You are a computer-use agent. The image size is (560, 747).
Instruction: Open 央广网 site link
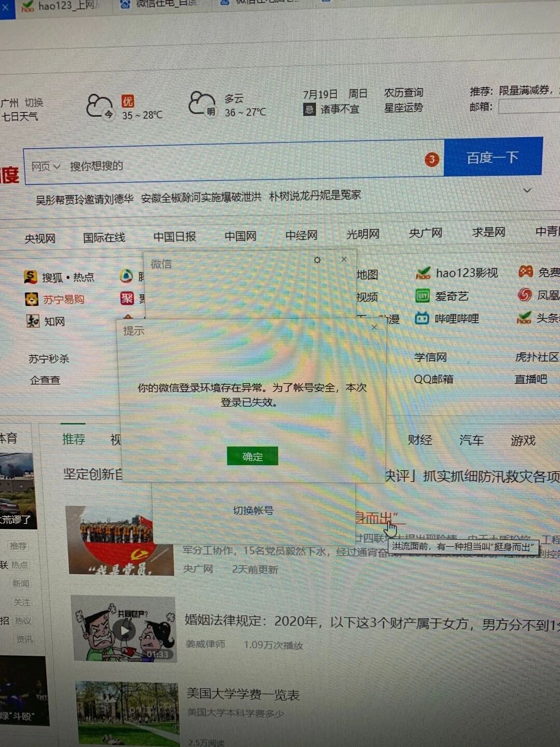[425, 233]
